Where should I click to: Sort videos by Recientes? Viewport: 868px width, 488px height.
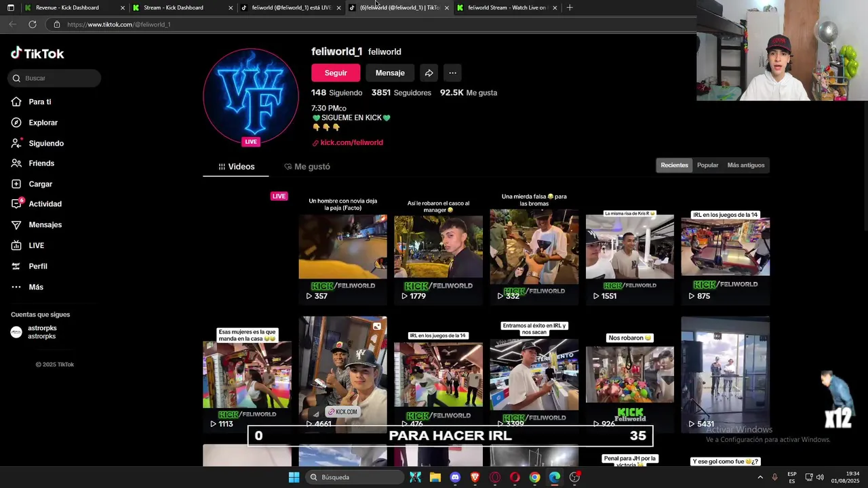pyautogui.click(x=674, y=165)
